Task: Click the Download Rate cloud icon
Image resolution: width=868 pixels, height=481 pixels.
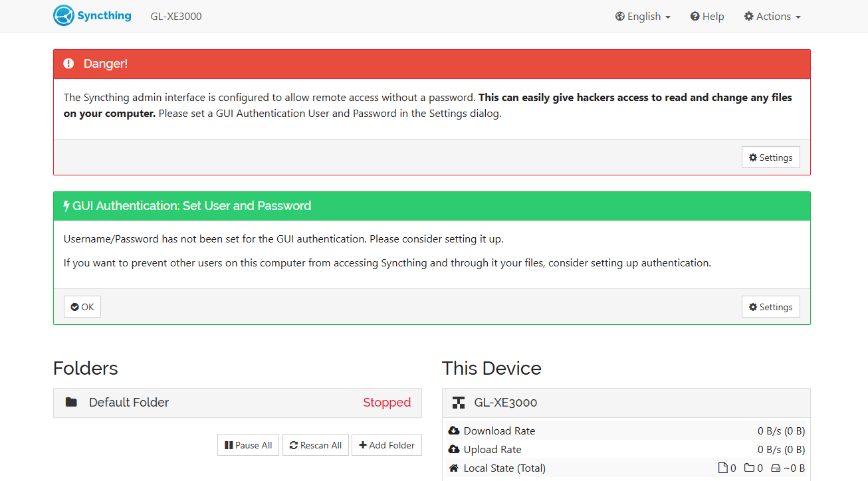Action: (x=454, y=431)
